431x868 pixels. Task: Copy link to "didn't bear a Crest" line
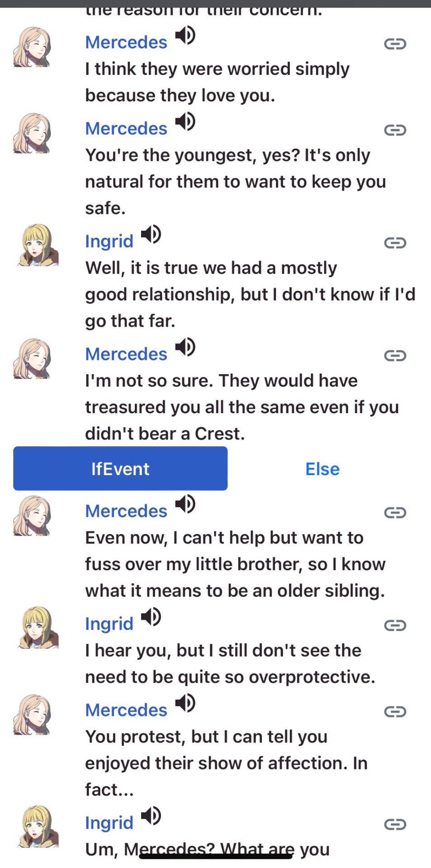(395, 356)
